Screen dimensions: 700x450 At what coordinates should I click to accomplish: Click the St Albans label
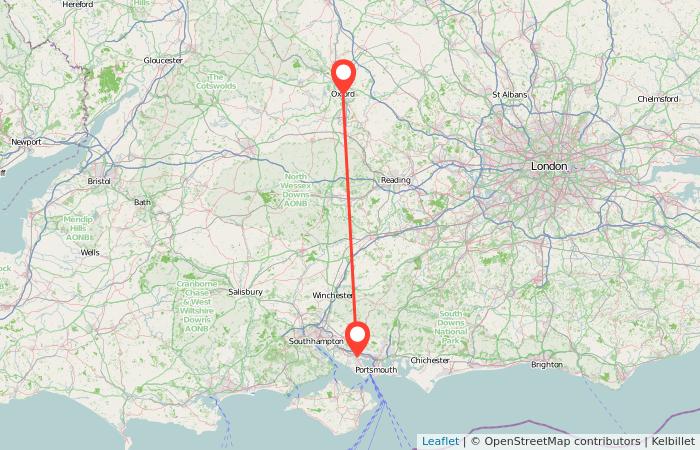(509, 95)
